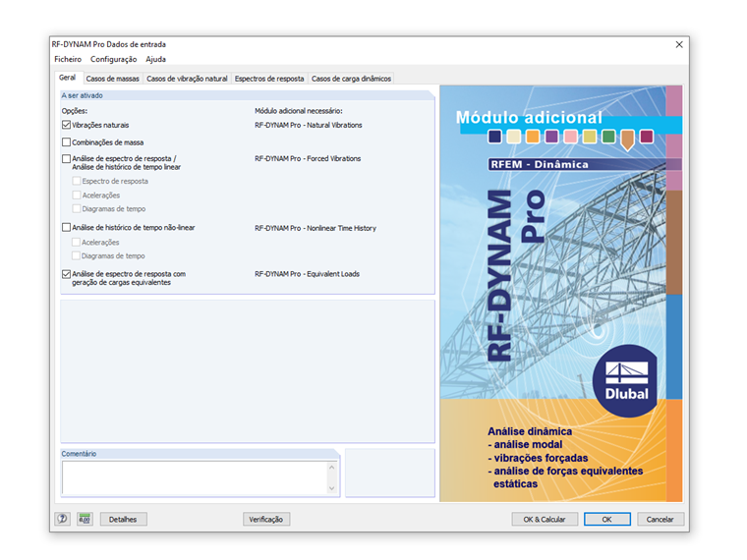Toggle Vibrações naturais checkbox
Viewport: 747px width, 560px height.
[66, 125]
